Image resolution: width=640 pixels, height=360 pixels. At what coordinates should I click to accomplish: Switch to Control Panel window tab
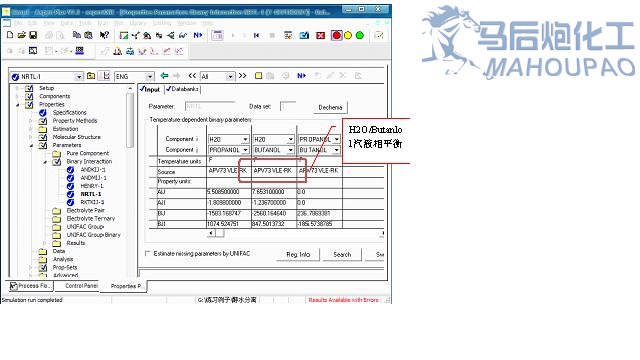80,286
